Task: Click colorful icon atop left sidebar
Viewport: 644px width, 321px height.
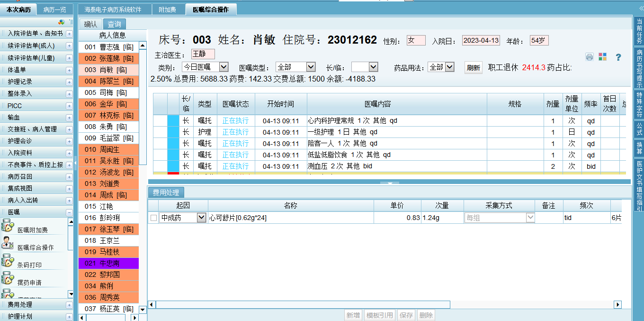Action: (x=61, y=22)
